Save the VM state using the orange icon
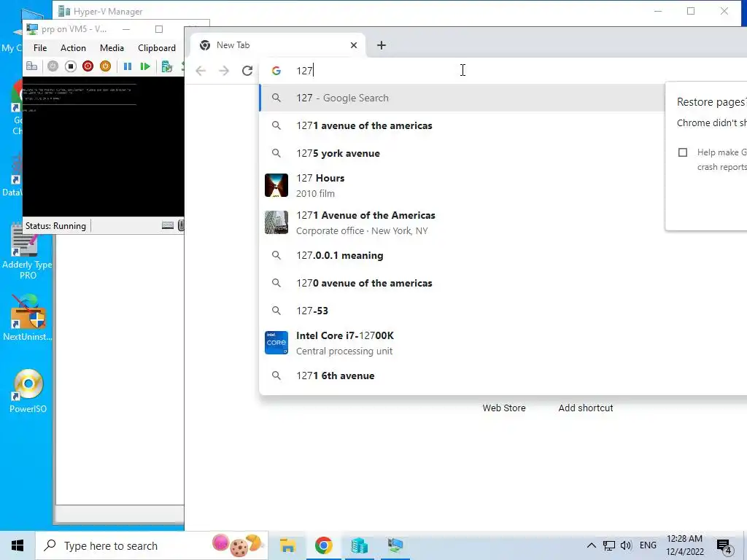Image resolution: width=747 pixels, height=560 pixels. coord(105,66)
